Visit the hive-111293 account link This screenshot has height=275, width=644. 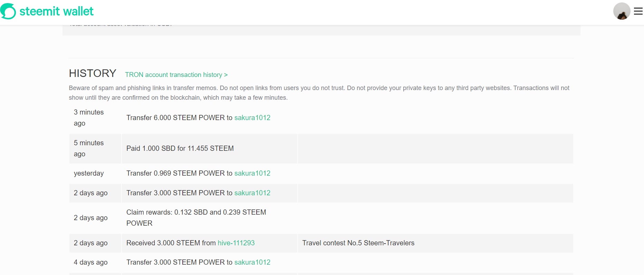pyautogui.click(x=236, y=243)
